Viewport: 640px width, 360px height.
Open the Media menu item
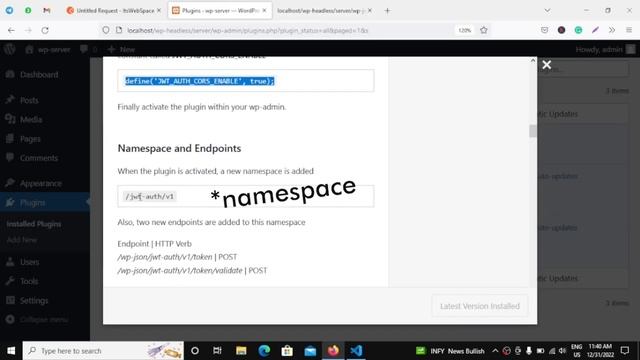pos(31,120)
